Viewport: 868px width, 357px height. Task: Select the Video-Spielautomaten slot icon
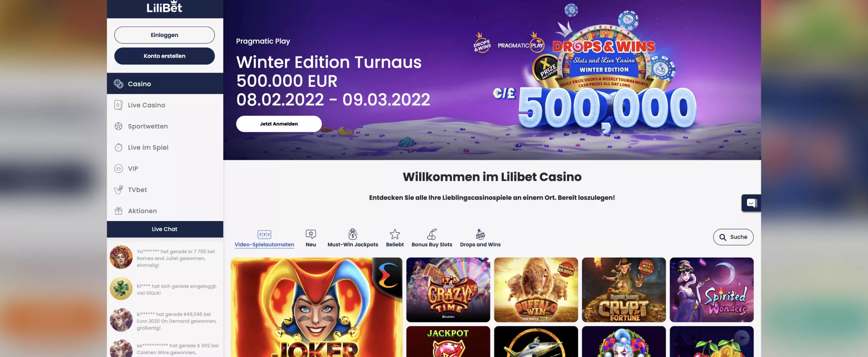pyautogui.click(x=264, y=234)
